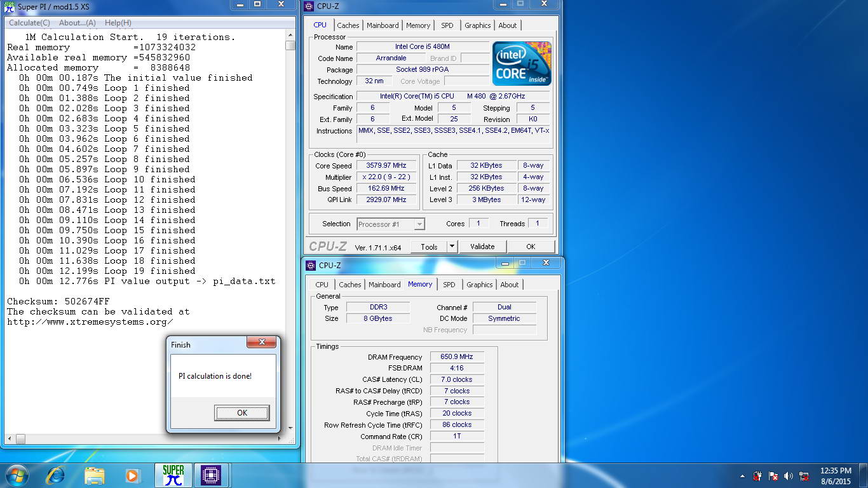Switch to Caches tab in lower CPU-Z
The width and height of the screenshot is (868, 488).
click(x=350, y=285)
